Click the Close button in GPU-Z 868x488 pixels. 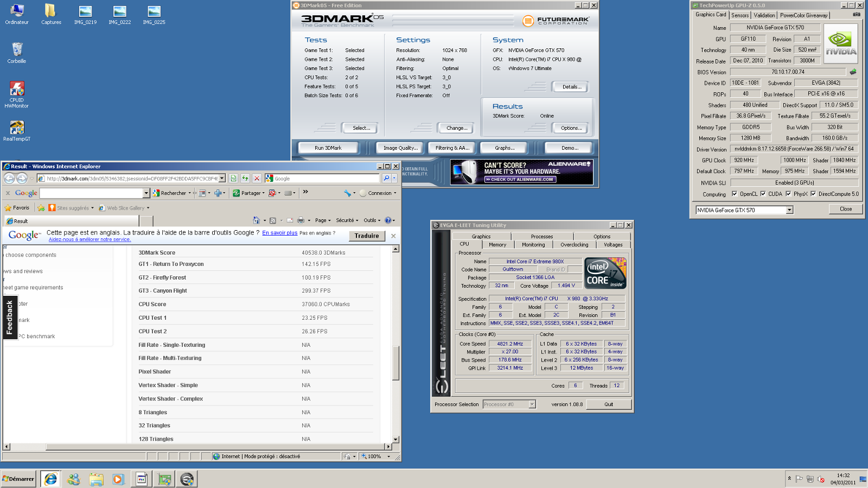click(x=846, y=209)
